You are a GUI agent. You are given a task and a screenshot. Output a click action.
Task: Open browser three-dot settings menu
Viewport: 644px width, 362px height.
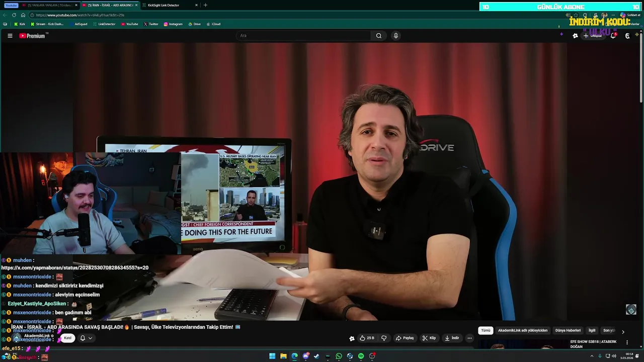click(x=613, y=15)
